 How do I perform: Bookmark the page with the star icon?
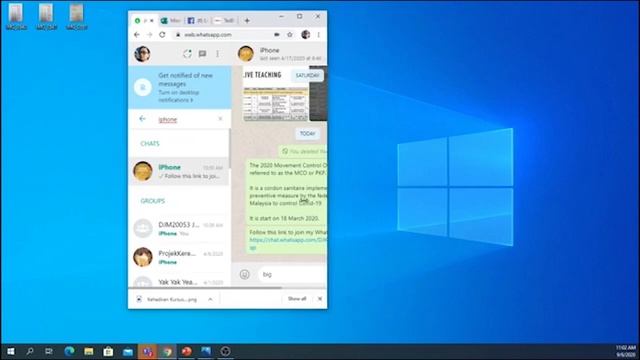290,35
